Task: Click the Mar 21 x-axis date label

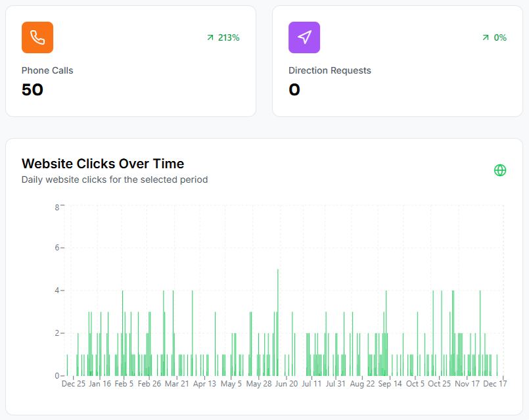Action: pos(177,384)
